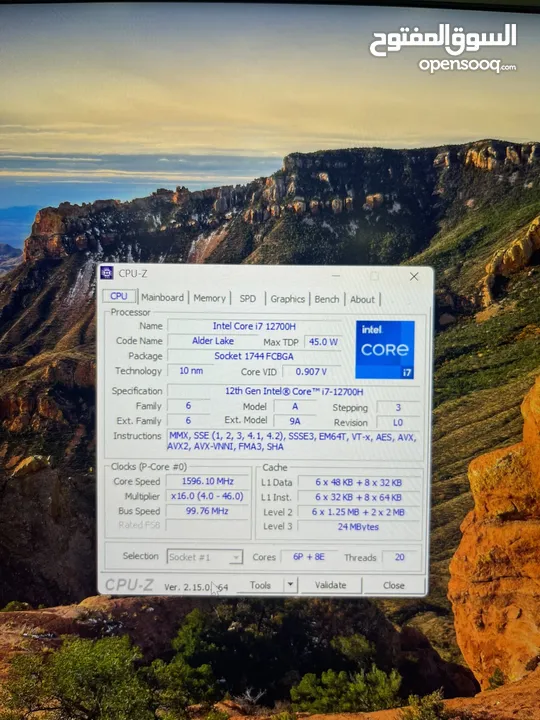Viewport: 540px width, 720px height.
Task: Click the Stepping value 3
Action: 398,407
